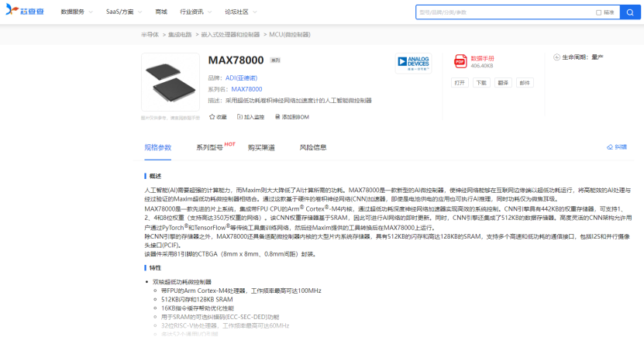This screenshot has width=644, height=337.
Task: Click the 纠错 correction icon
Action: point(610,147)
